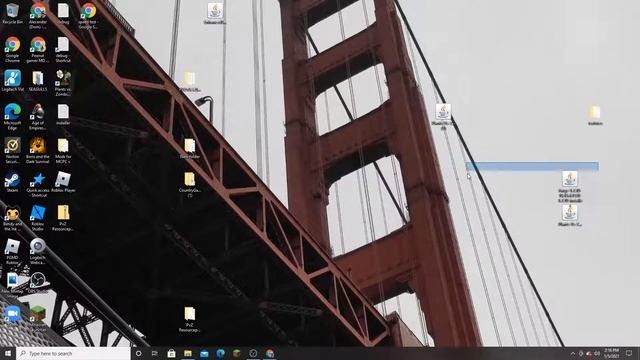This screenshot has height=360, width=640.
Task: Select the Java jar file at top center
Action: (215, 13)
